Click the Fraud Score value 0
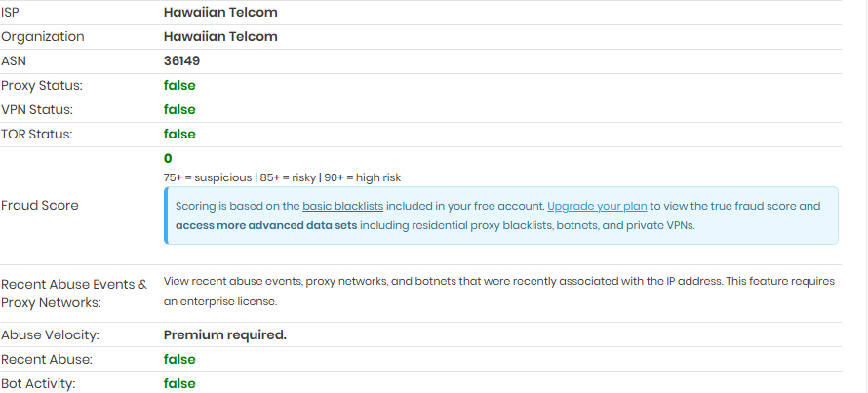This screenshot has height=393, width=868. [168, 158]
